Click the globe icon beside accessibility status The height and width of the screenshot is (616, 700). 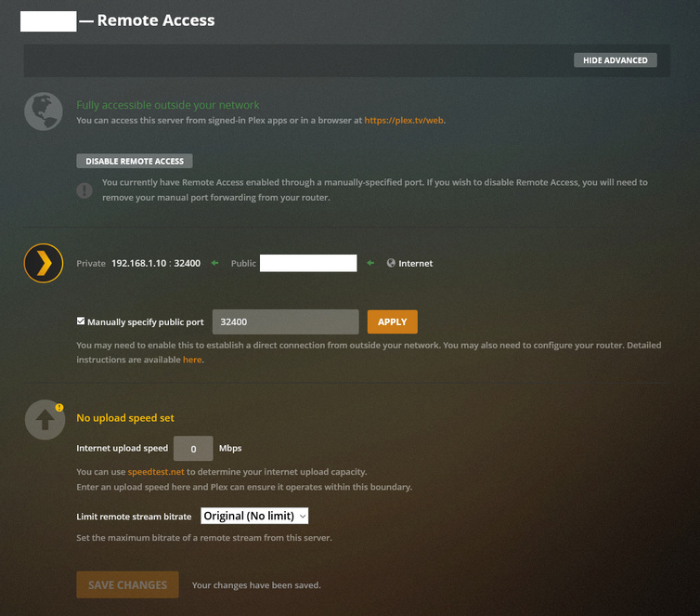(44, 111)
